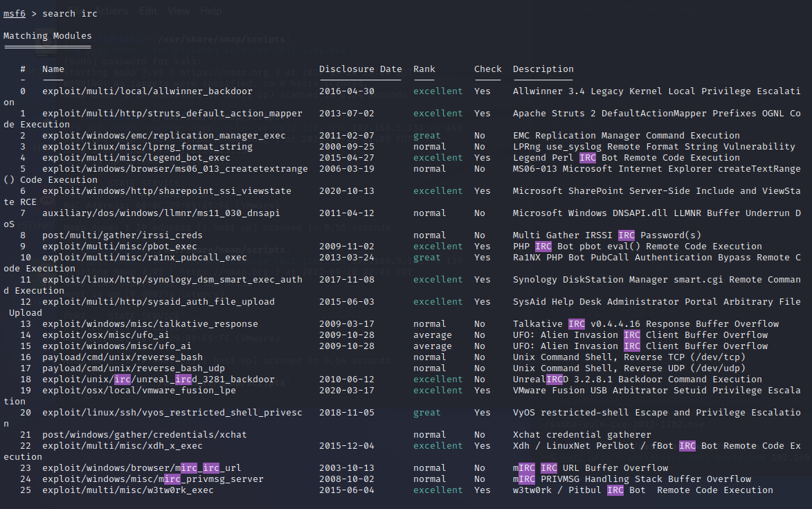Click disclosure date 2003-10-13

[x=346, y=468]
